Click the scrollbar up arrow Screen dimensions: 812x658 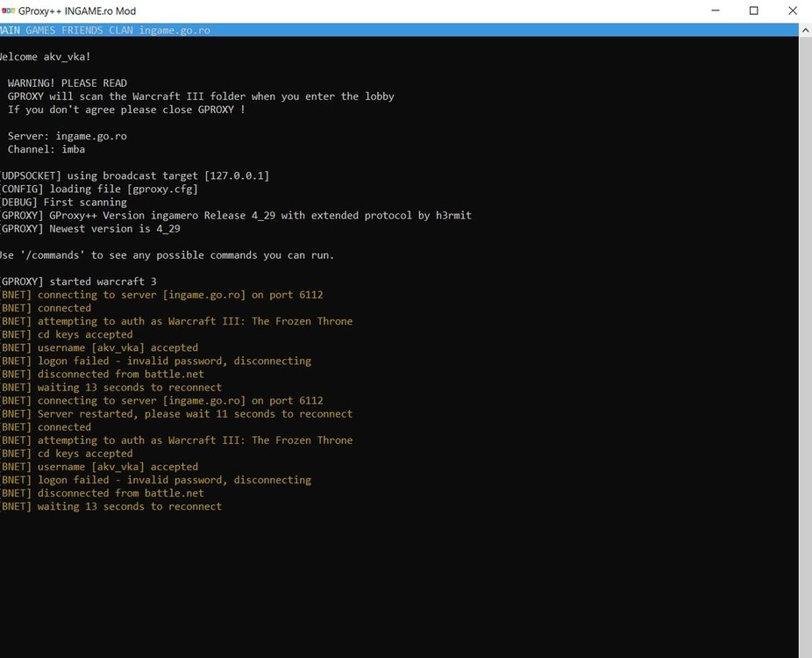804,31
